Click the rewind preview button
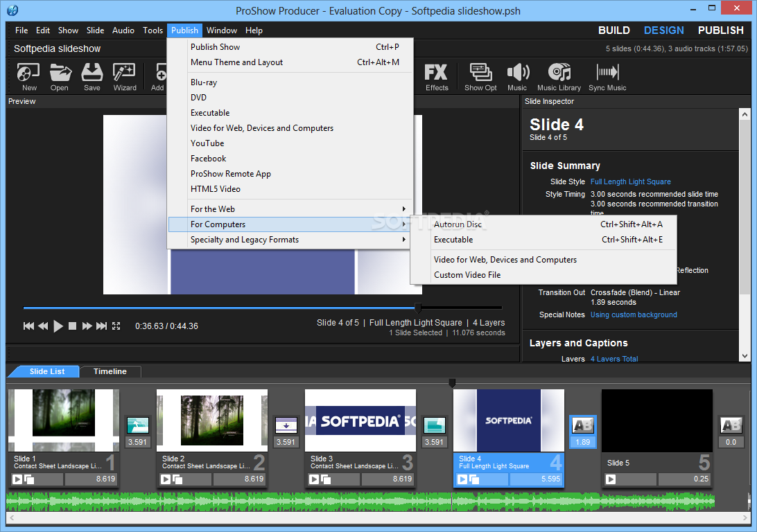 pos(43,326)
